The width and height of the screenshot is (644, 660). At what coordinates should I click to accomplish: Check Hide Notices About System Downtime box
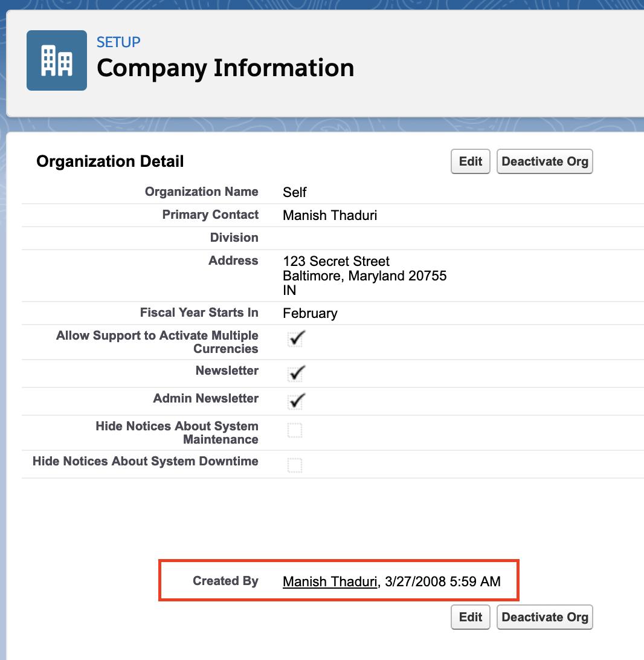295,465
